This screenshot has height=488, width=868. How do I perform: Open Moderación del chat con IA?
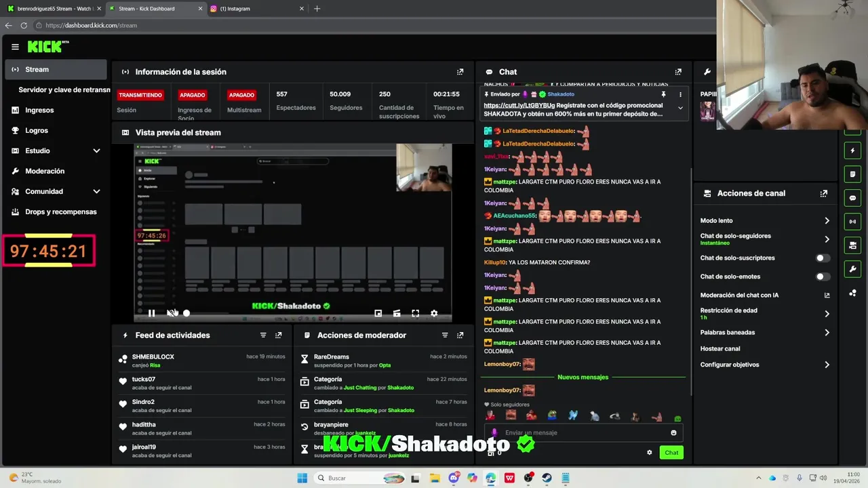765,296
